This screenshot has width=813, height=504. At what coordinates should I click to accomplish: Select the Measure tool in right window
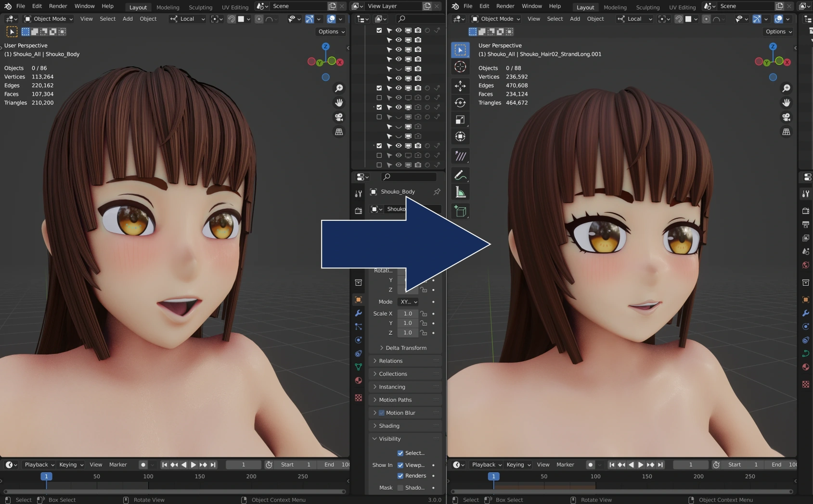pos(460,192)
